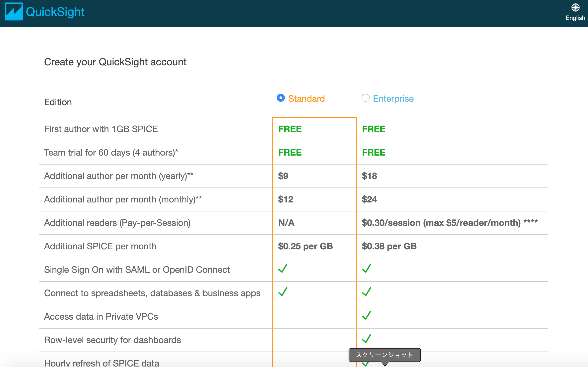Click the First author with 1GB SPICE row
This screenshot has width=588, height=367.
click(x=294, y=129)
